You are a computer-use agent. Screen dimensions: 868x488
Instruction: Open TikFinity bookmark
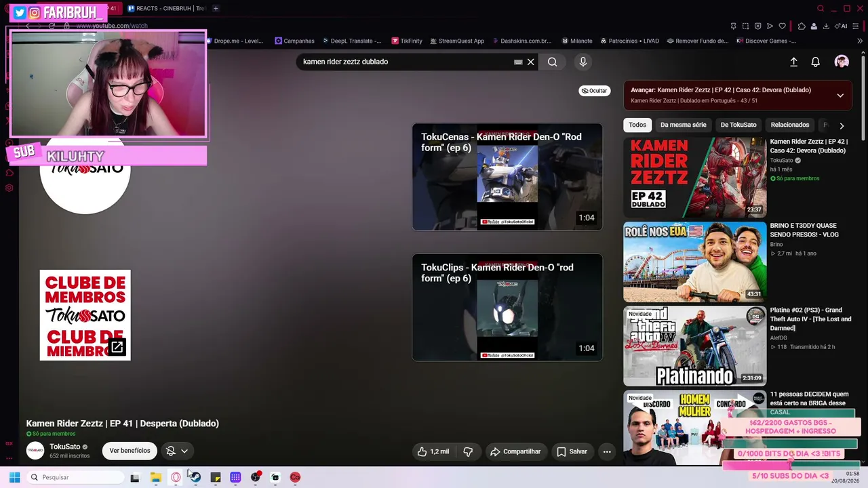click(x=407, y=41)
